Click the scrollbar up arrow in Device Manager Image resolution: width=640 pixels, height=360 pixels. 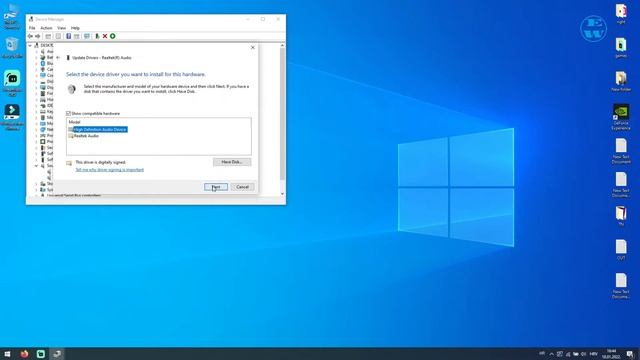(282, 45)
